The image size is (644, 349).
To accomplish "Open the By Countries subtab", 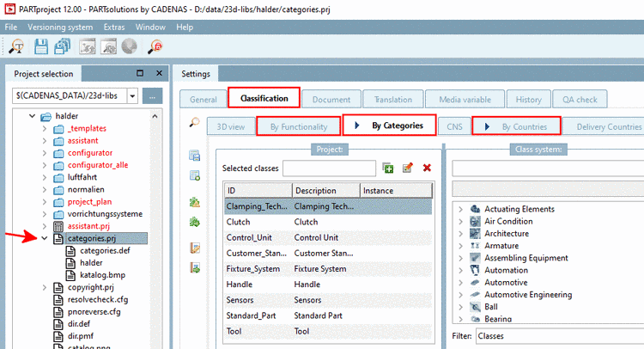I will (516, 126).
